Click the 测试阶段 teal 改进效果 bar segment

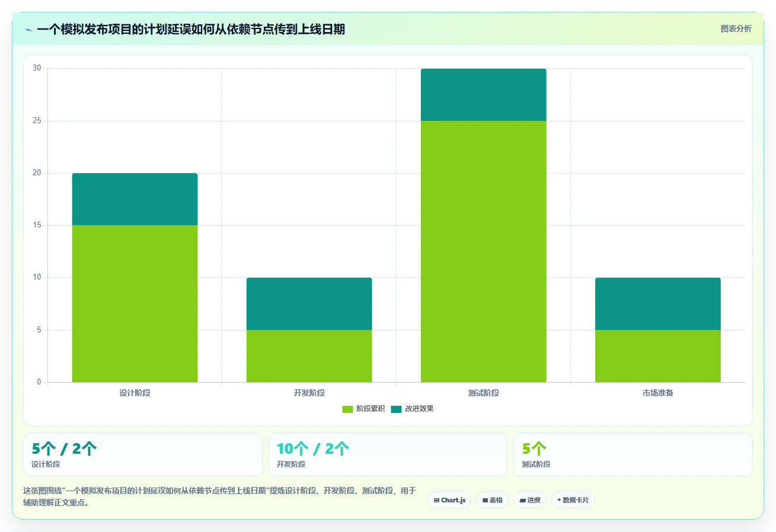(x=483, y=95)
